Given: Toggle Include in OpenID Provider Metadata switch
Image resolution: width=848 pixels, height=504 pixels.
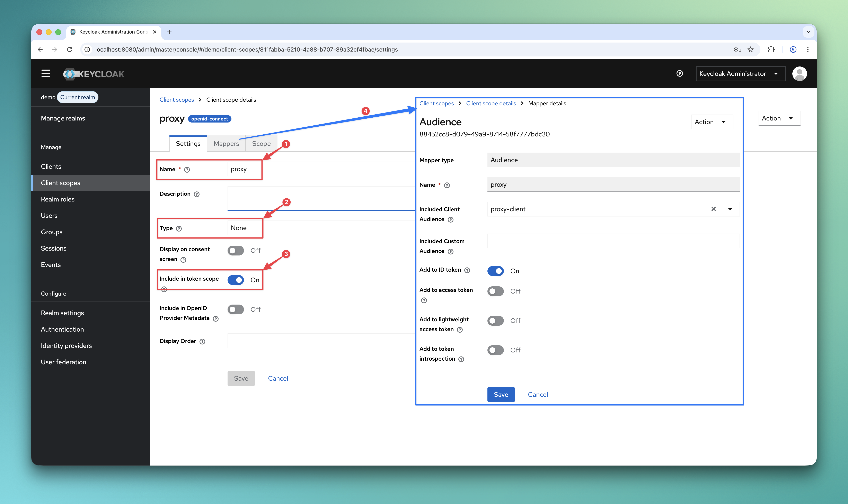Looking at the screenshot, I should (x=236, y=309).
